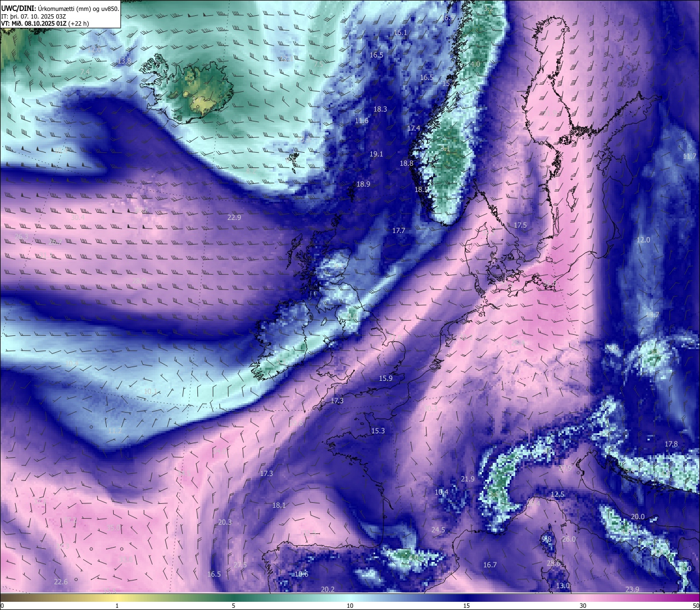Click the 'IT: þri. 07. 10. 2025 03Z' line
Viewport: 700px width, 610px height.
pos(34,16)
